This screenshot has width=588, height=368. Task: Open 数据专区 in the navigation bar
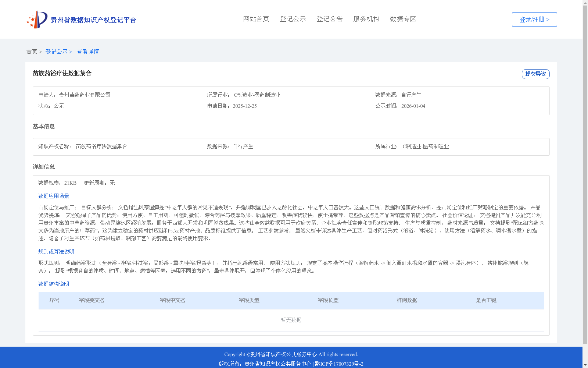tap(403, 19)
